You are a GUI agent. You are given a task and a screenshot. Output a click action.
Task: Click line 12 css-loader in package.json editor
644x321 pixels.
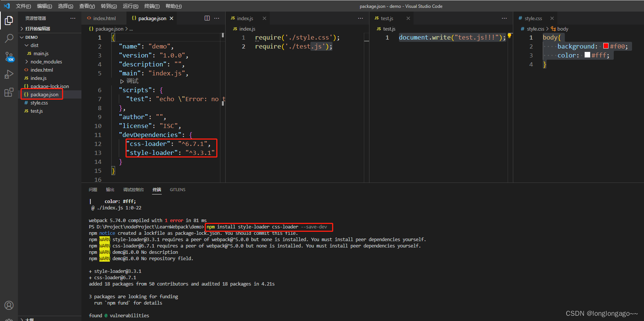pos(168,144)
